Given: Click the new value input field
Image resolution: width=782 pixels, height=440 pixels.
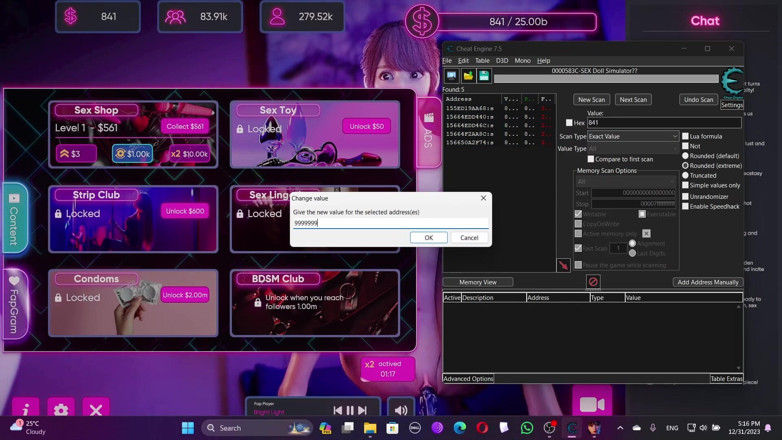Looking at the screenshot, I should pos(390,223).
